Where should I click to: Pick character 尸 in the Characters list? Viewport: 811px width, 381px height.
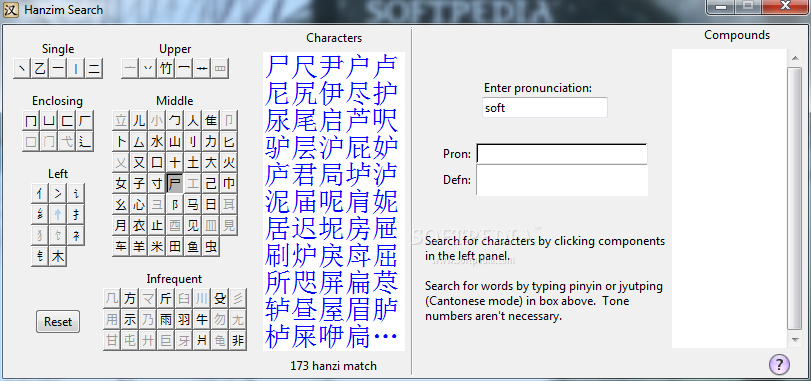[x=277, y=67]
